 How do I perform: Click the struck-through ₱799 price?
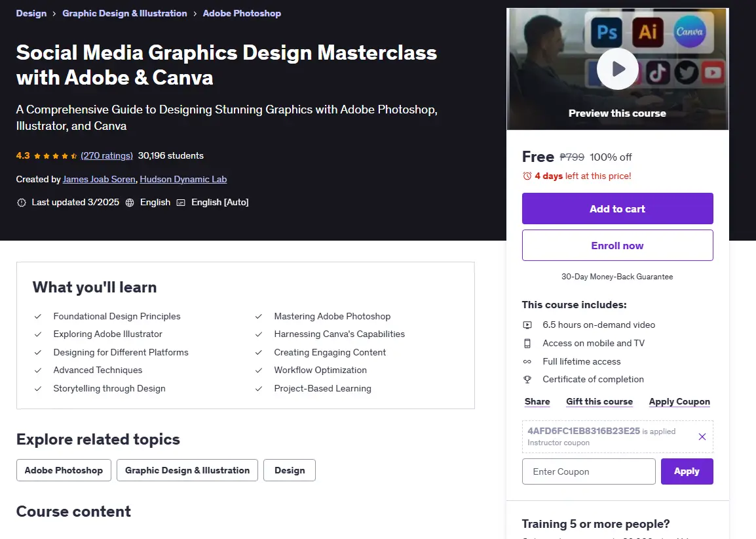coord(572,157)
